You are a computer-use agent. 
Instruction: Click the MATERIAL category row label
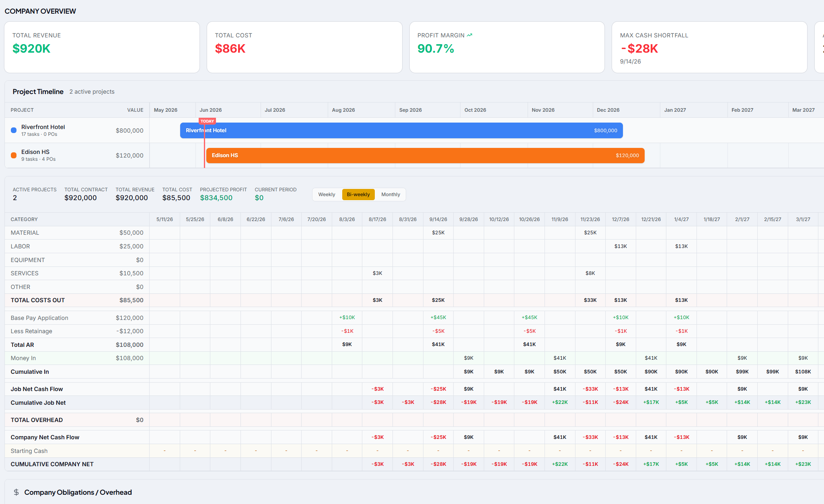coord(25,233)
